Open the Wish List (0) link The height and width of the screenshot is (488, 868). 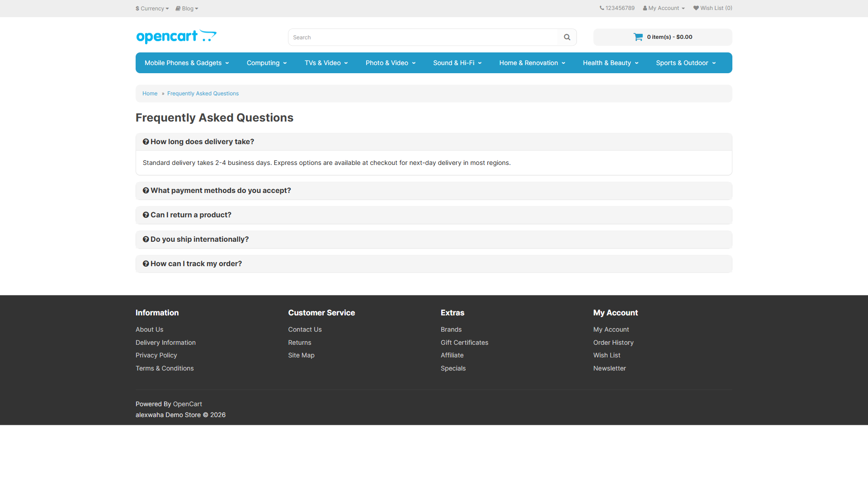click(x=713, y=8)
